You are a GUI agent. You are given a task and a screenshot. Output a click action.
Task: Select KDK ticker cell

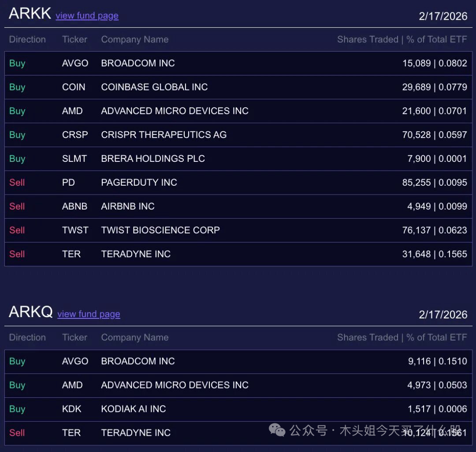pos(72,409)
